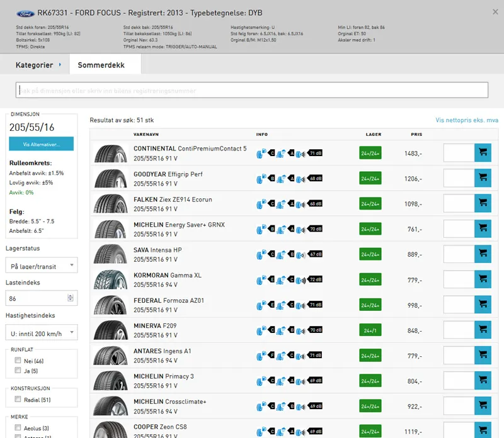Check Runflat Nei (46) checkbox
The height and width of the screenshot is (438, 504).
tap(18, 361)
